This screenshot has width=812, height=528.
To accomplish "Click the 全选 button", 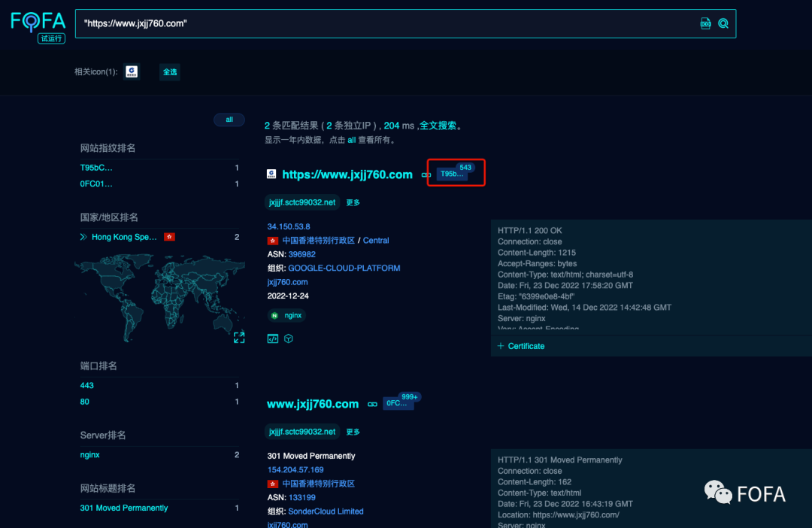I will tap(170, 72).
